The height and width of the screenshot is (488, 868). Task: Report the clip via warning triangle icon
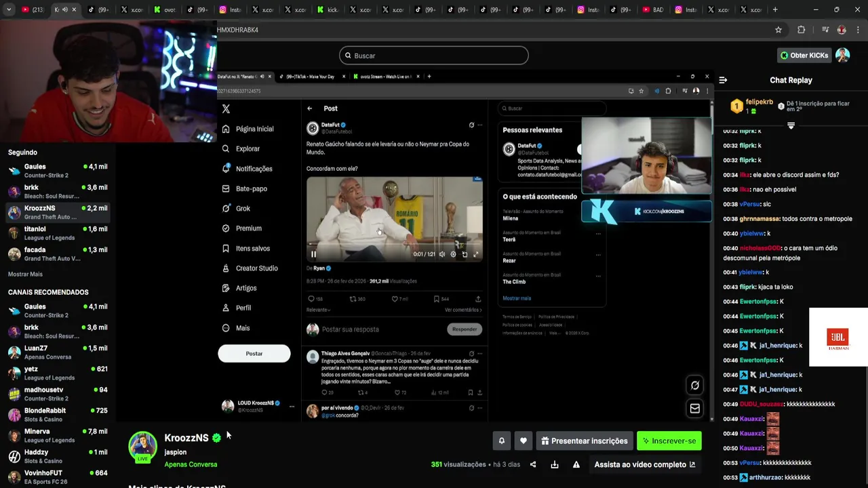click(x=576, y=464)
